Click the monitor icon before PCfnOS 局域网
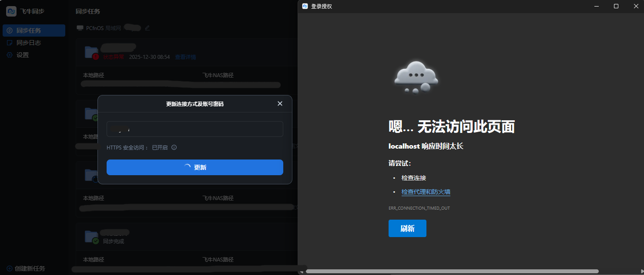This screenshot has width=644, height=275. click(80, 27)
